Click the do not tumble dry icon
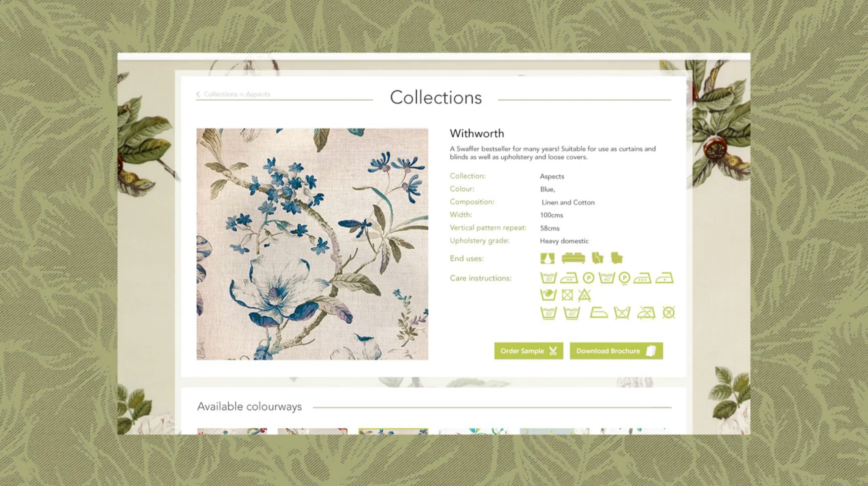This screenshot has height=486, width=868. pyautogui.click(x=567, y=295)
